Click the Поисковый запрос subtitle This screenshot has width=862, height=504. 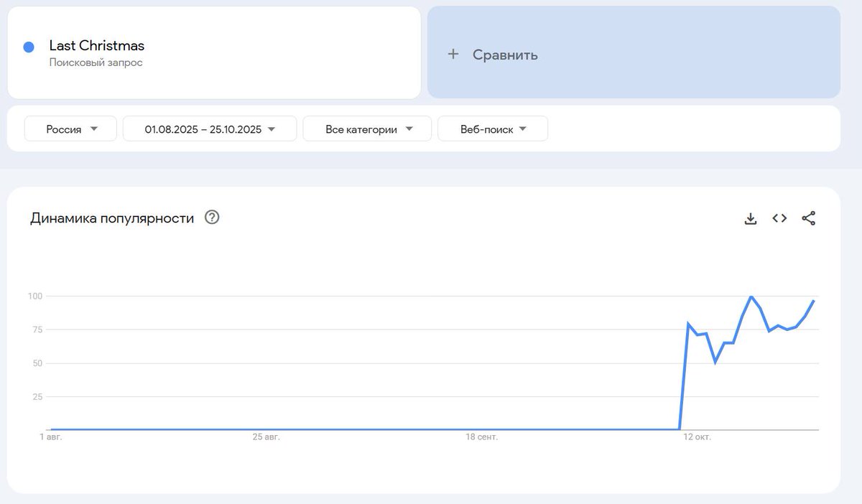(96, 62)
